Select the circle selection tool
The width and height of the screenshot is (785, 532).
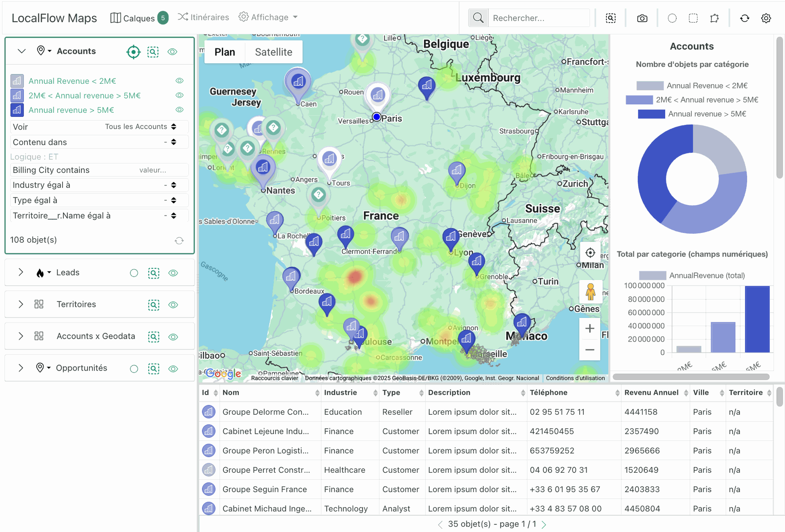tap(672, 18)
